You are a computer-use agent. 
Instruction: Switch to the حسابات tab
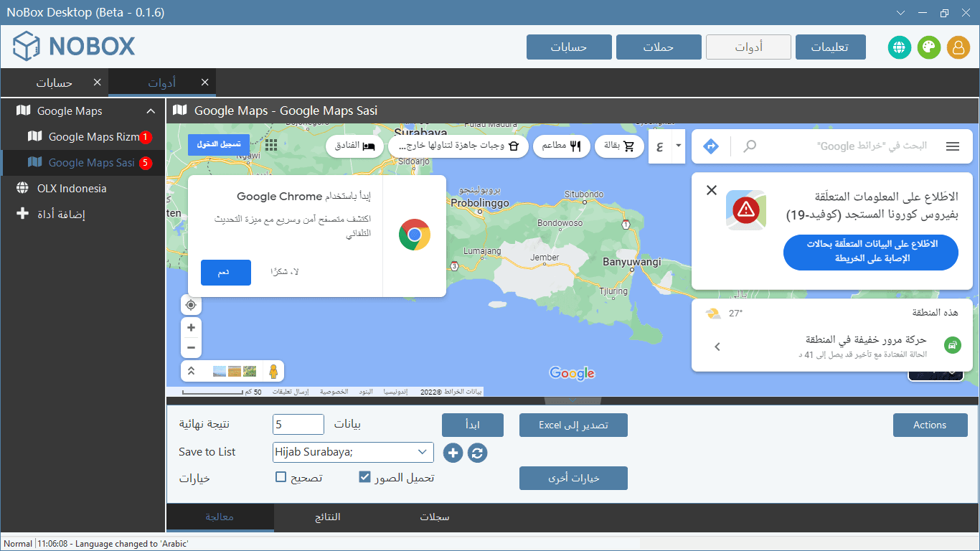(x=54, y=83)
